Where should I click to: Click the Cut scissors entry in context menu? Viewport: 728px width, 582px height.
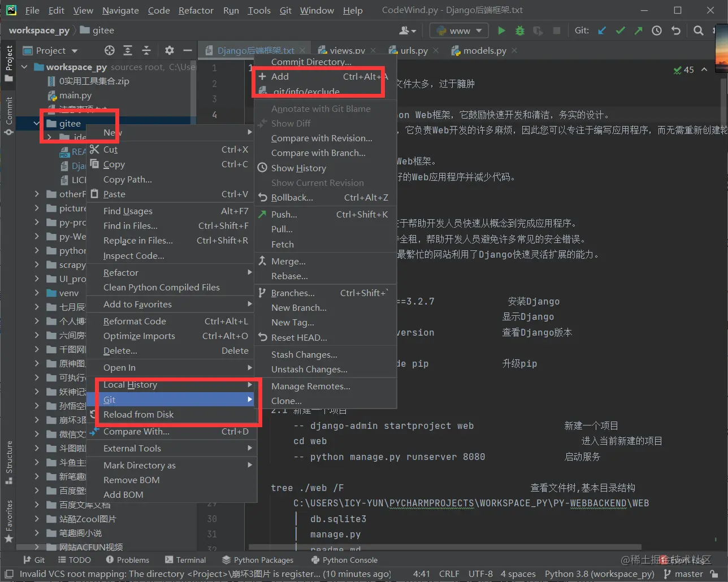pos(170,150)
